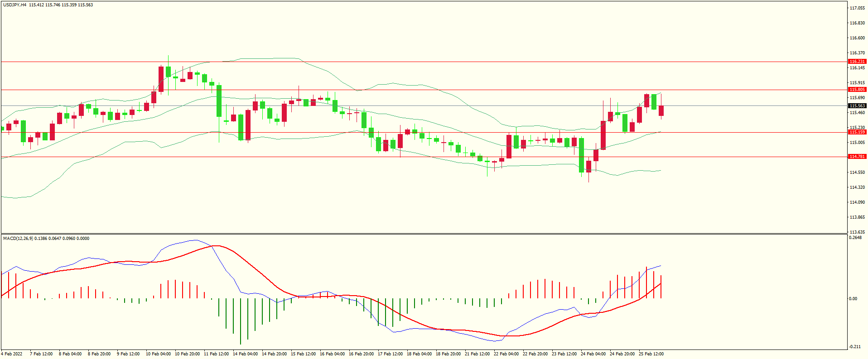The height and width of the screenshot is (359, 868).
Task: Select the red 115.805 price level label
Action: (857, 90)
